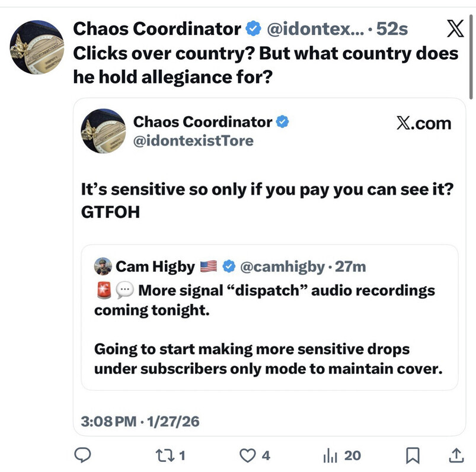Viewport: 476px width, 472px height.
Task: Click the Cam Higby display name
Action: coord(155,267)
